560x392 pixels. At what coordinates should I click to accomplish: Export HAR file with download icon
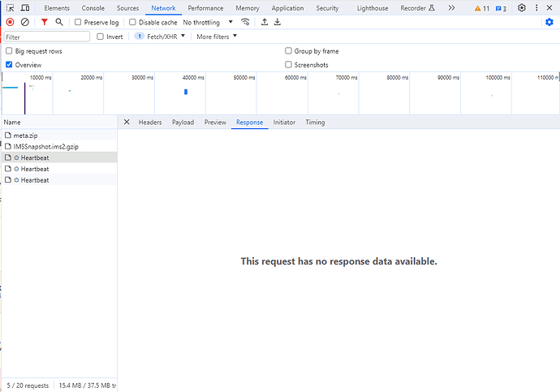click(x=277, y=22)
